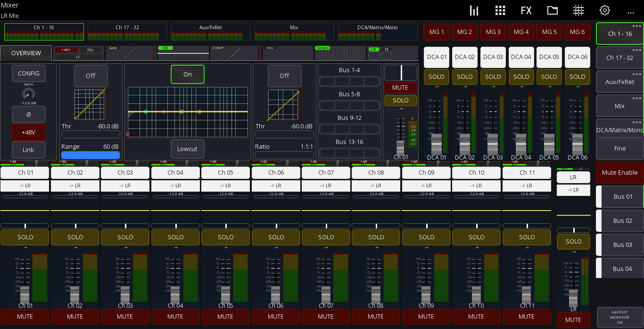This screenshot has width=644, height=329.
Task: Open the grid matrix view icon
Action: (x=500, y=10)
